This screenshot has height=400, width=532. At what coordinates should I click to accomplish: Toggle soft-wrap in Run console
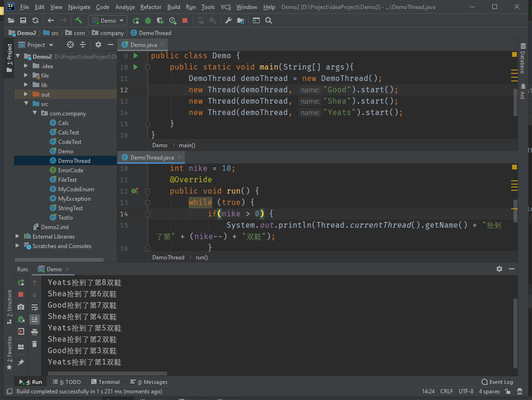(x=35, y=307)
